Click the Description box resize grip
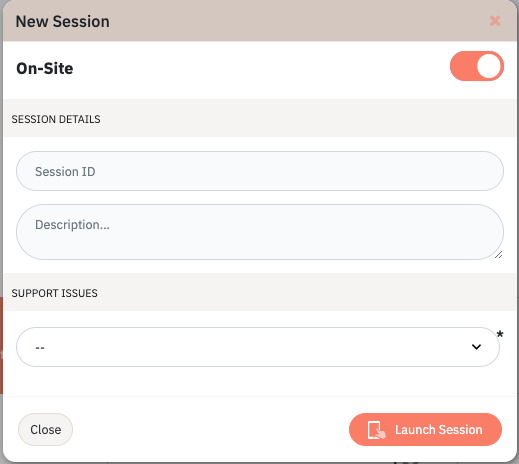This screenshot has height=464, width=519. click(498, 255)
